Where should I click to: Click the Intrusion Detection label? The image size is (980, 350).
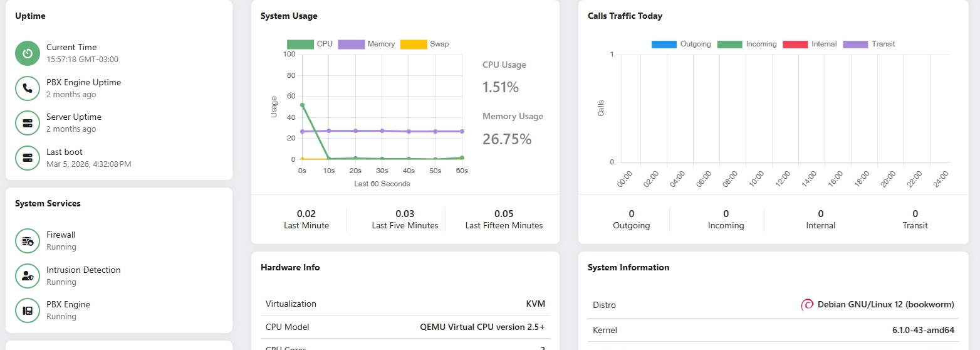tap(83, 270)
